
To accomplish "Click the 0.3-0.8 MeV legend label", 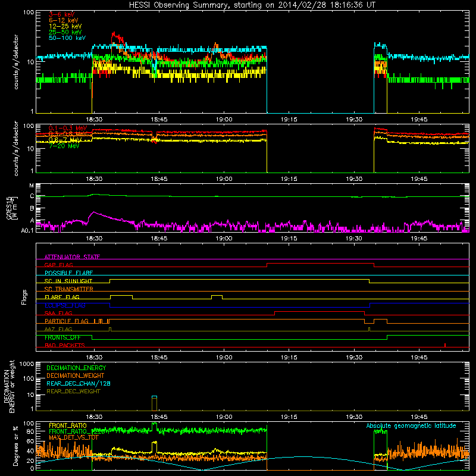I will click(68, 134).
